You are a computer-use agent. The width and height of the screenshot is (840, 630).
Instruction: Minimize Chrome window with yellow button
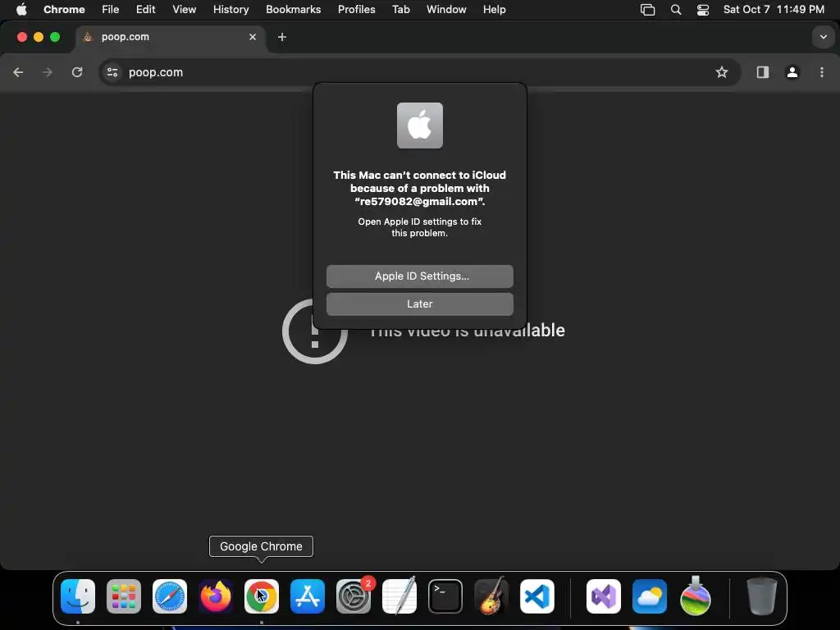(x=39, y=37)
